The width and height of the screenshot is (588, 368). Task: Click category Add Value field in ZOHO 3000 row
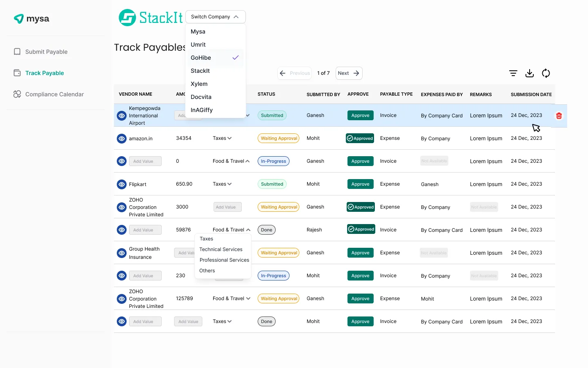coord(227,207)
